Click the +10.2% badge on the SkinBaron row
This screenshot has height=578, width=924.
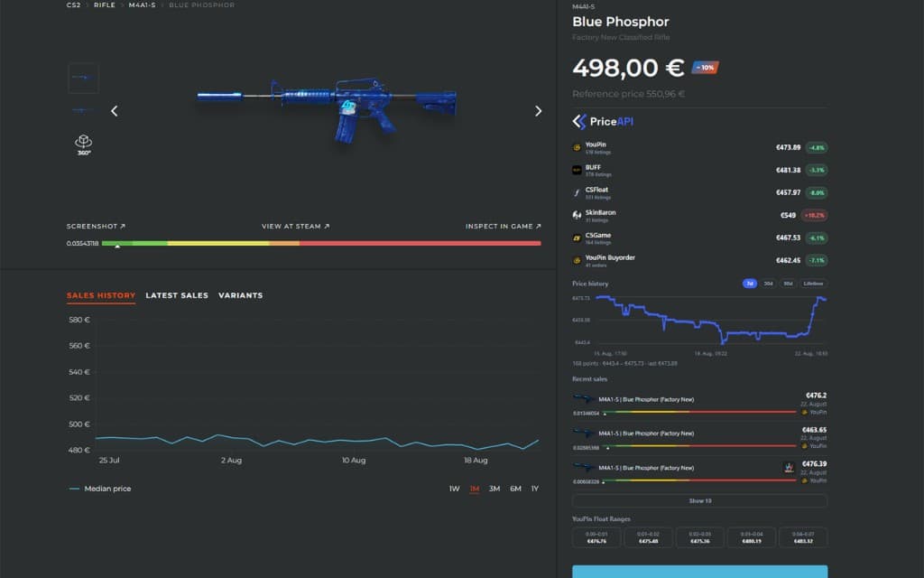815,215
